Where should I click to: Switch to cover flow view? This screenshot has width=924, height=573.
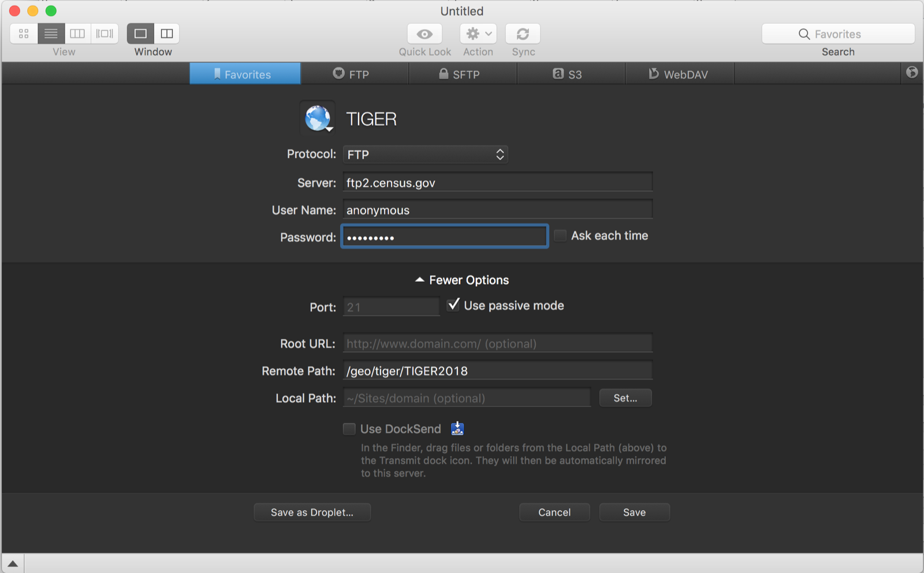[x=105, y=33]
